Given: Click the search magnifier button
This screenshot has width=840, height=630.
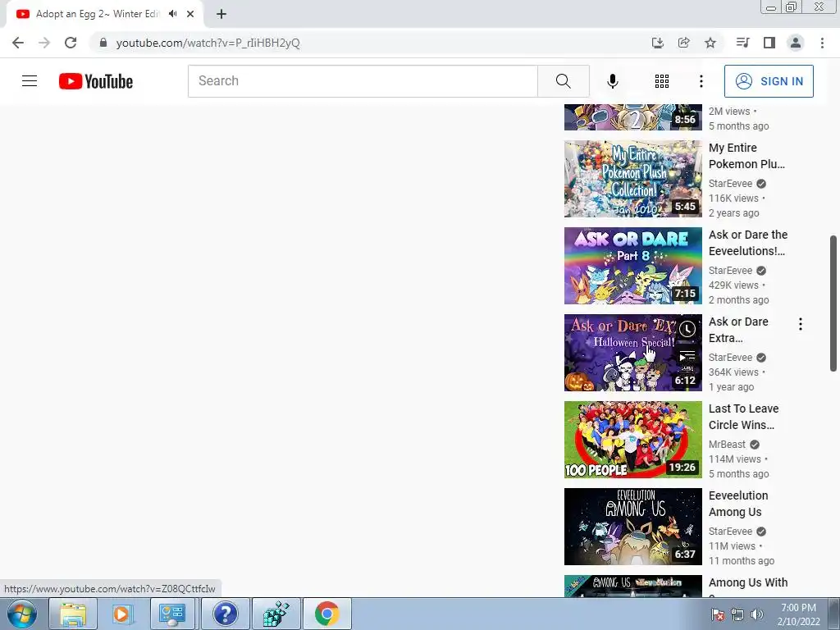Looking at the screenshot, I should [x=563, y=81].
